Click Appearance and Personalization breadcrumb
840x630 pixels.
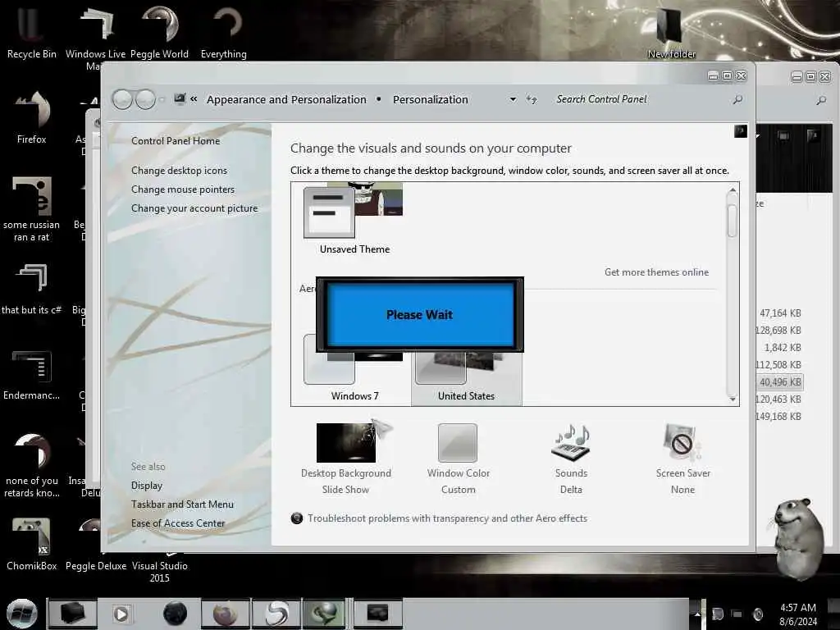(x=286, y=99)
